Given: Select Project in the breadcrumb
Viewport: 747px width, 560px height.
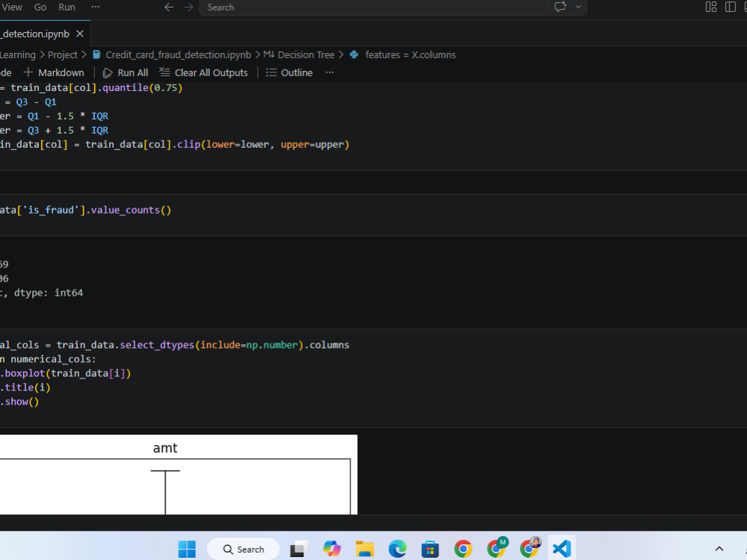Looking at the screenshot, I should pyautogui.click(x=63, y=55).
